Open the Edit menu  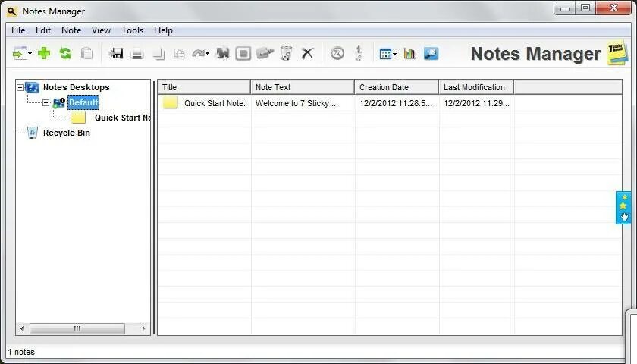point(43,30)
